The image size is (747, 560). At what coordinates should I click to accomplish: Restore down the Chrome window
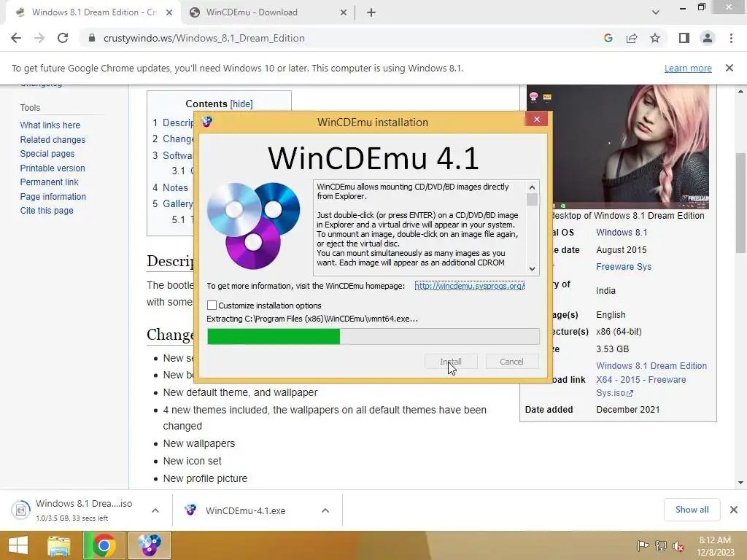click(702, 7)
